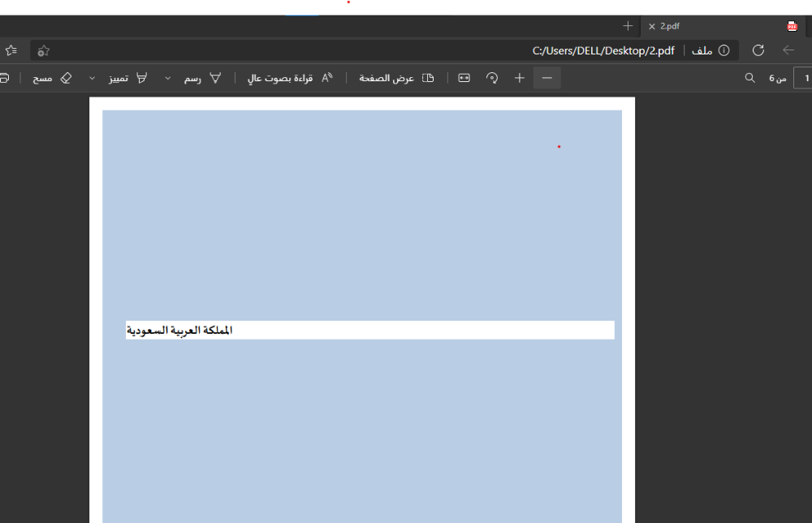Close the 2.pdf tab
Screen dimensions: 812x523
[x=652, y=27]
